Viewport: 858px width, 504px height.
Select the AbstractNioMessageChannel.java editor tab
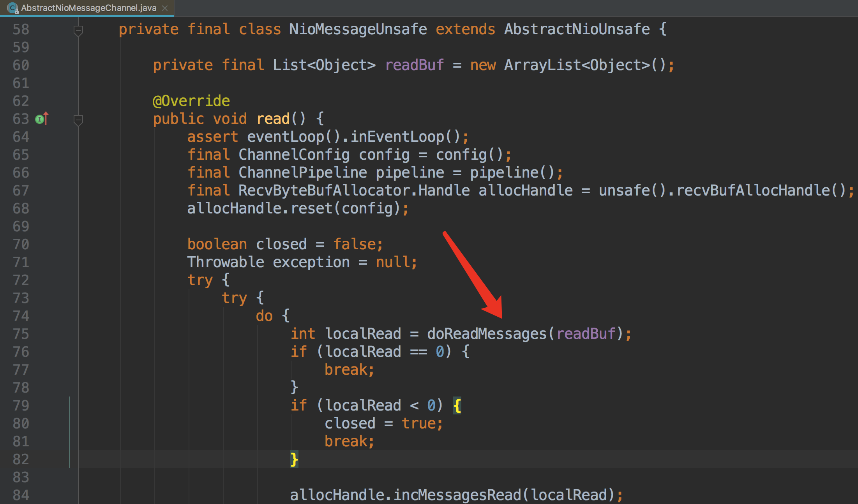pyautogui.click(x=88, y=8)
